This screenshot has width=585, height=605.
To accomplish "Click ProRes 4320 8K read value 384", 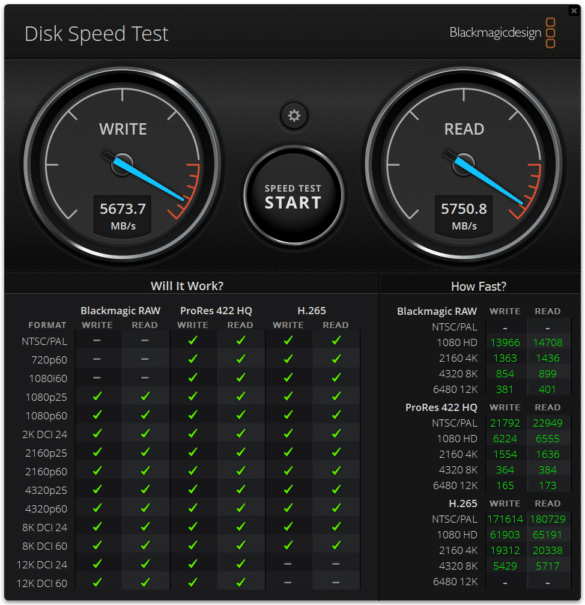I will (548, 470).
